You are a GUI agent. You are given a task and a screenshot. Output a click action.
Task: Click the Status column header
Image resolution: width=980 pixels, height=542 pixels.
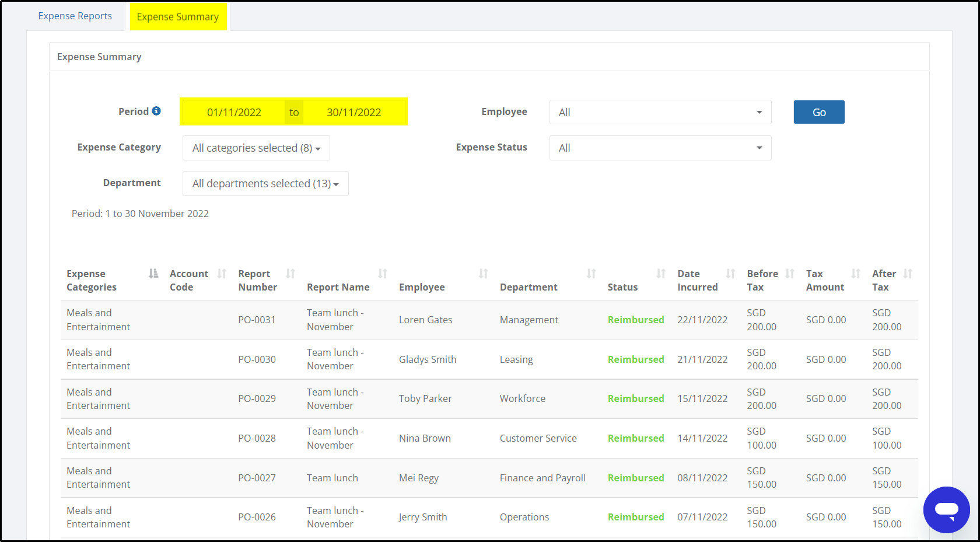622,287
